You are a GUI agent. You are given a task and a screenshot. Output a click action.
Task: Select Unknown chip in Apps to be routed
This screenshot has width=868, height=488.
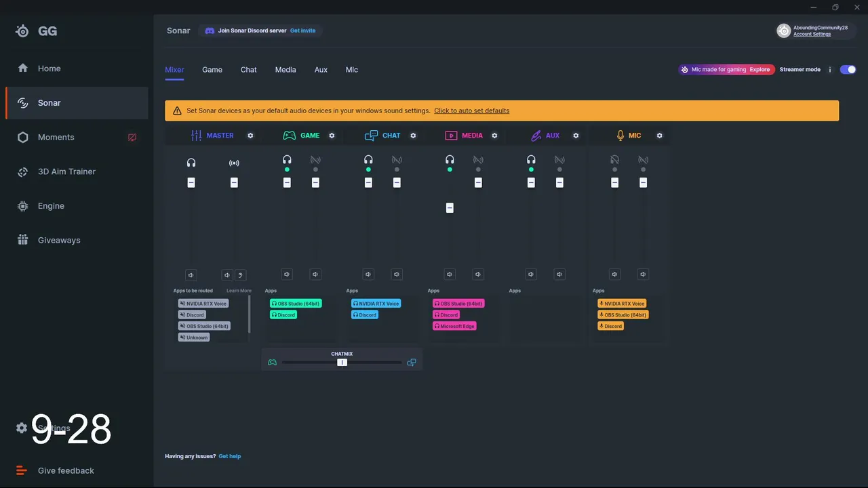194,338
